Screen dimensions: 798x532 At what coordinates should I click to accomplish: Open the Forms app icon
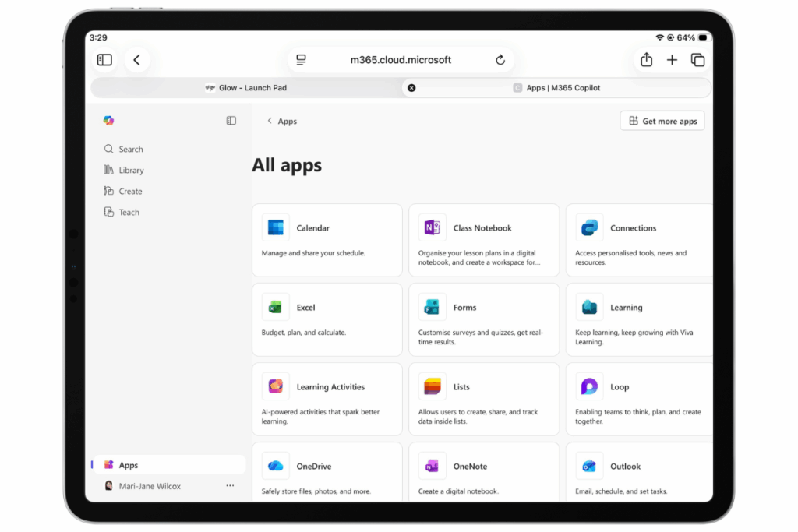point(432,308)
